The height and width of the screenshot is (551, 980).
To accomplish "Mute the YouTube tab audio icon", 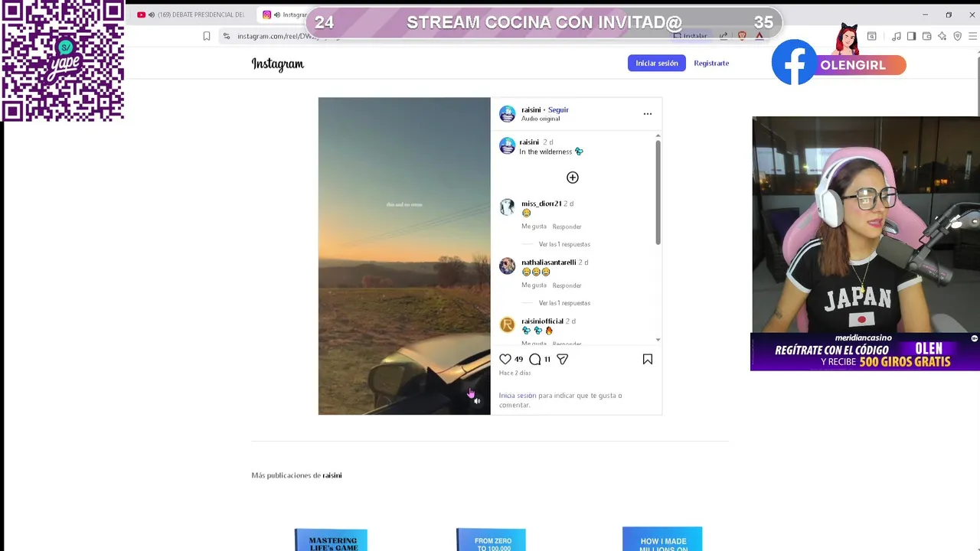I will click(x=151, y=15).
